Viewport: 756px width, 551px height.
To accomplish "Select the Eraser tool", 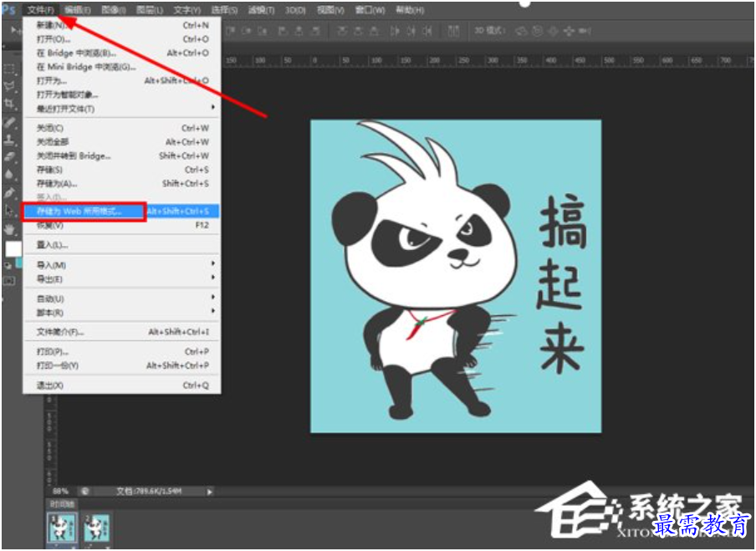I will pyautogui.click(x=9, y=156).
